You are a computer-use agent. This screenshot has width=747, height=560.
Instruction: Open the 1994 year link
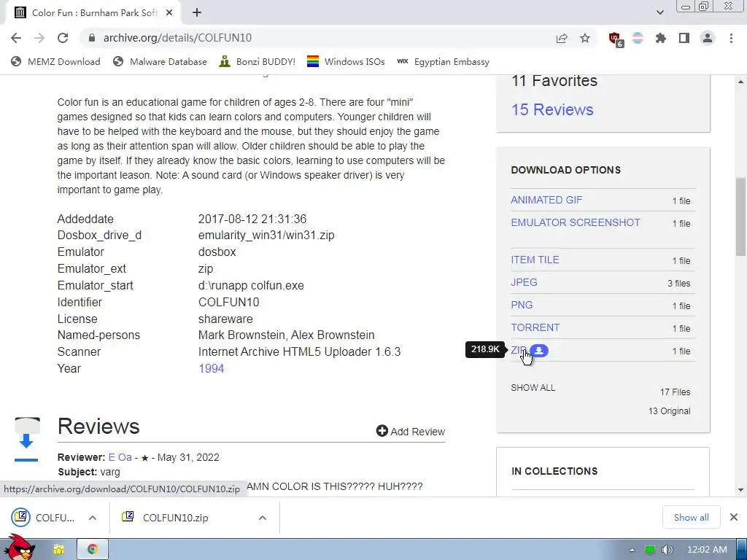point(211,368)
